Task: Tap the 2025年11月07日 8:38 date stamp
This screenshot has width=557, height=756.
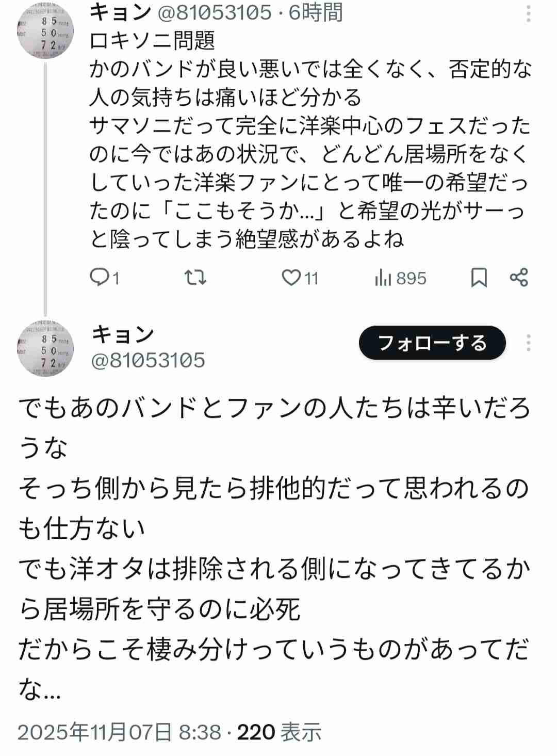Action: click(120, 732)
